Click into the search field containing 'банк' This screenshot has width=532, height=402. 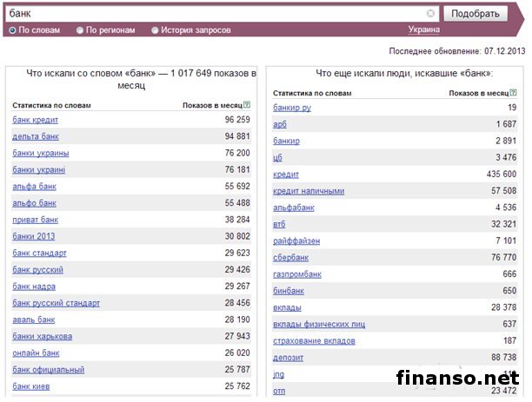click(x=217, y=14)
